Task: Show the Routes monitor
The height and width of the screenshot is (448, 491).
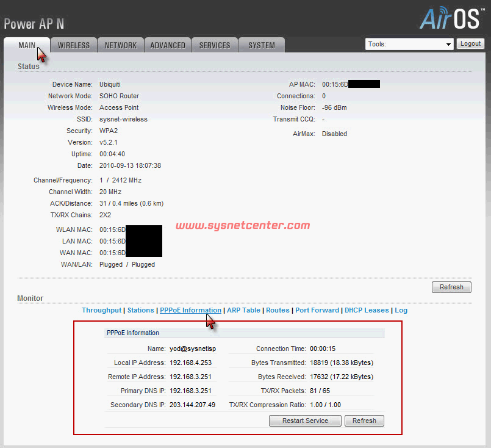Action: click(278, 310)
